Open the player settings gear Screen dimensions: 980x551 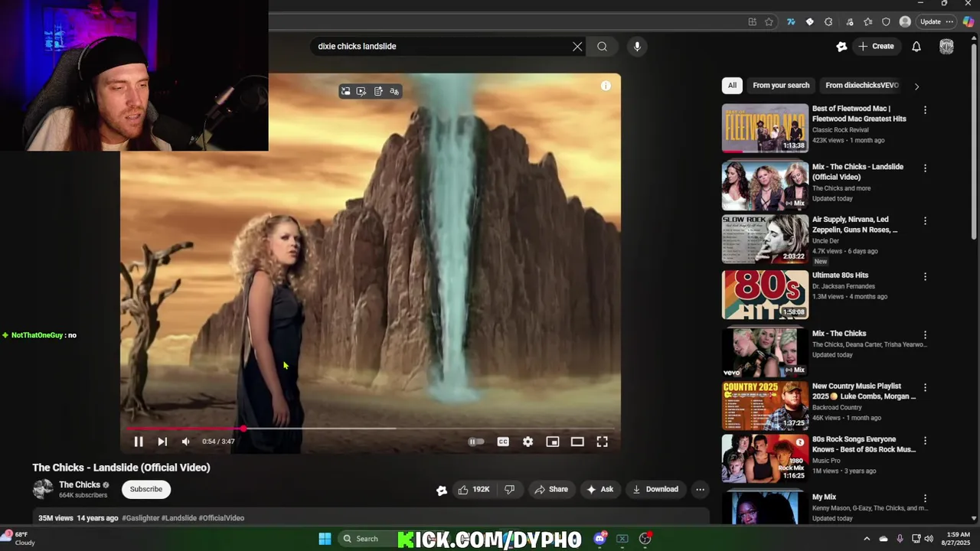528,442
